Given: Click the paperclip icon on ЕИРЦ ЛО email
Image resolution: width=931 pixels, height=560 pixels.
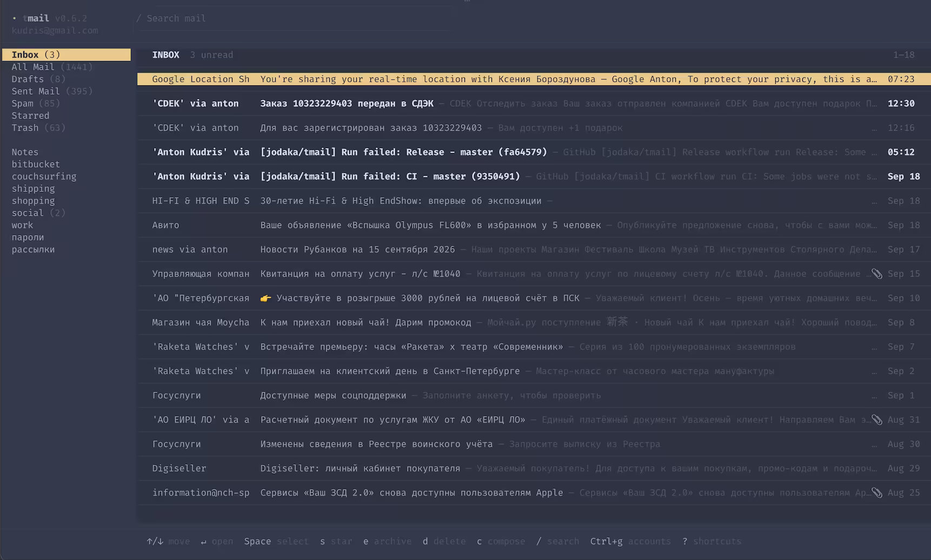Looking at the screenshot, I should tap(876, 420).
